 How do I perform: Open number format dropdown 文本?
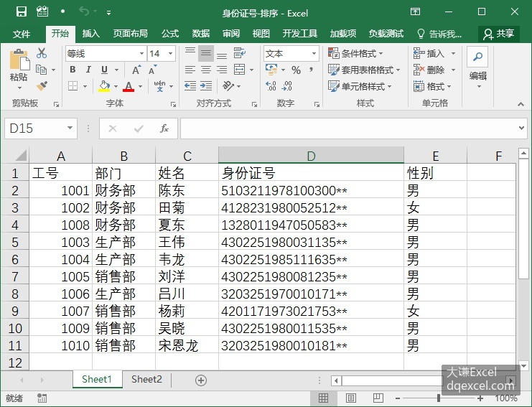[314, 54]
